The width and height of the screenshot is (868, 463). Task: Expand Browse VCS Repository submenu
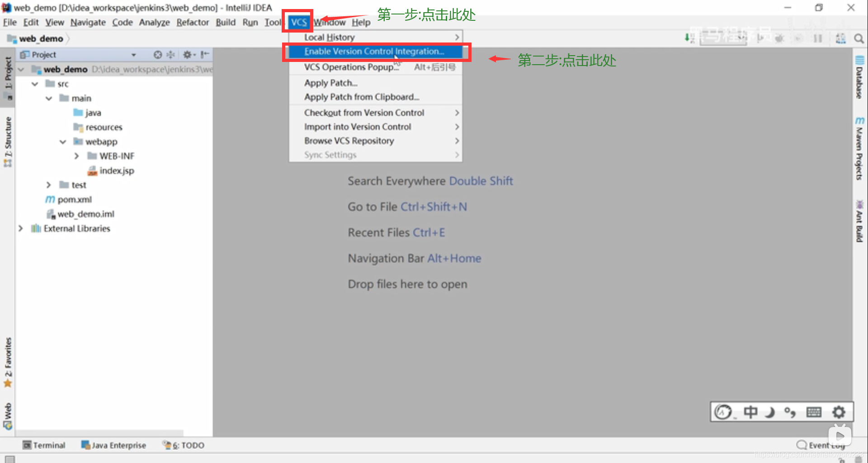[x=376, y=141]
